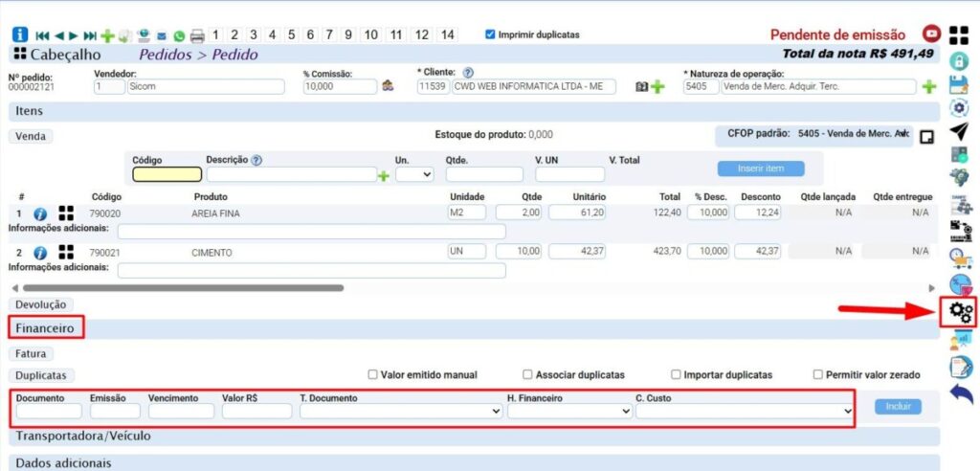Click the blue circular gear refresh icon
This screenshot has height=471, width=980.
(959, 108)
